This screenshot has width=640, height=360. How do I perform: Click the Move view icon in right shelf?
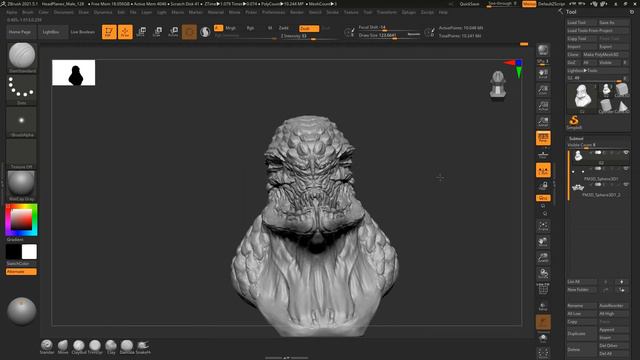click(x=543, y=242)
